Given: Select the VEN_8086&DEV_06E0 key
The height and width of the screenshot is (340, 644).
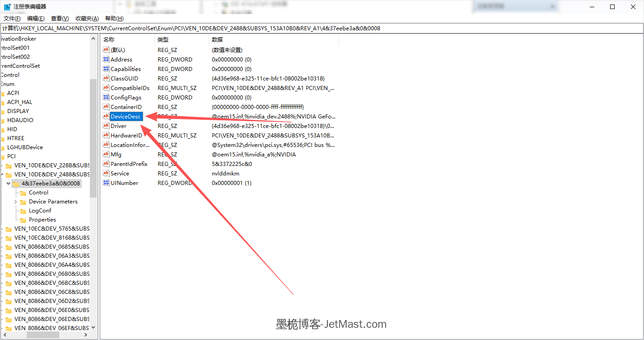Looking at the screenshot, I should point(52,310).
